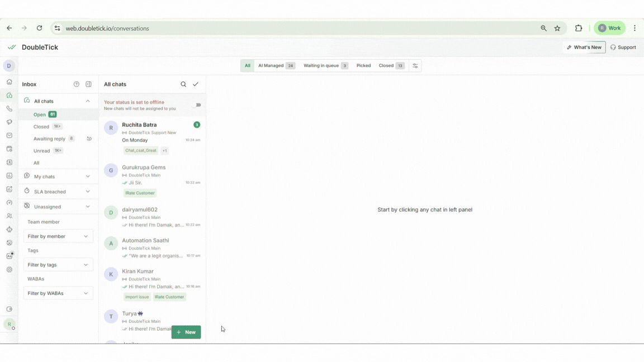This screenshot has width=644, height=362.
Task: Click the green New button
Action: click(186, 332)
